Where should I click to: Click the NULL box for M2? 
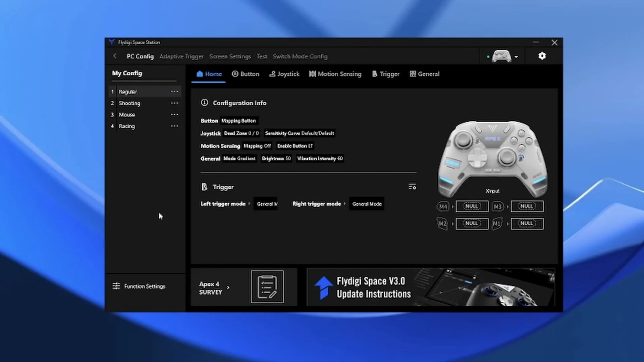pyautogui.click(x=472, y=224)
